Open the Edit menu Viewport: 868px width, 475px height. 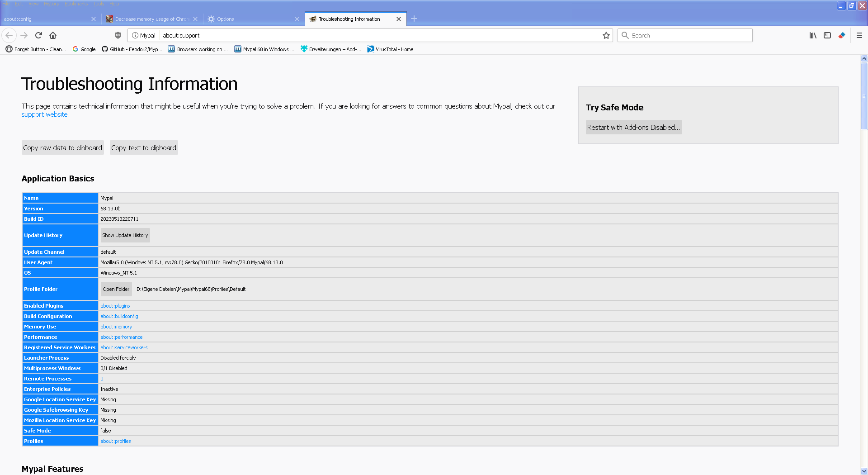tap(19, 4)
